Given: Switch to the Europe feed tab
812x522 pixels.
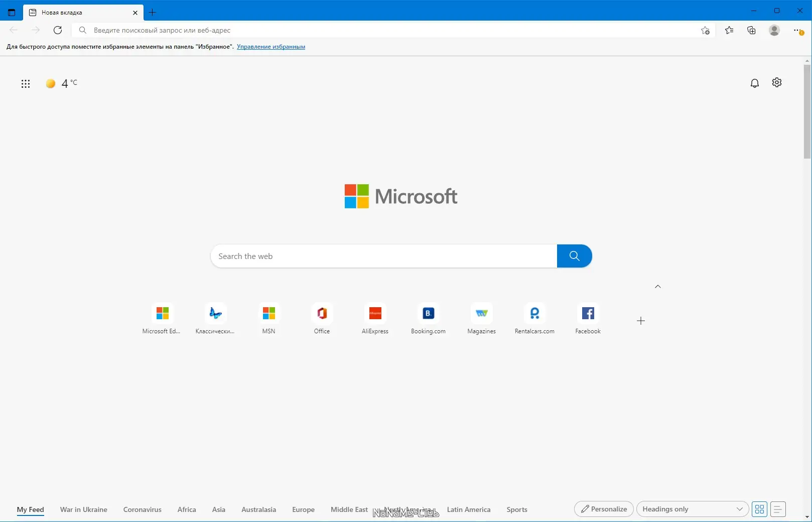Looking at the screenshot, I should coord(304,509).
